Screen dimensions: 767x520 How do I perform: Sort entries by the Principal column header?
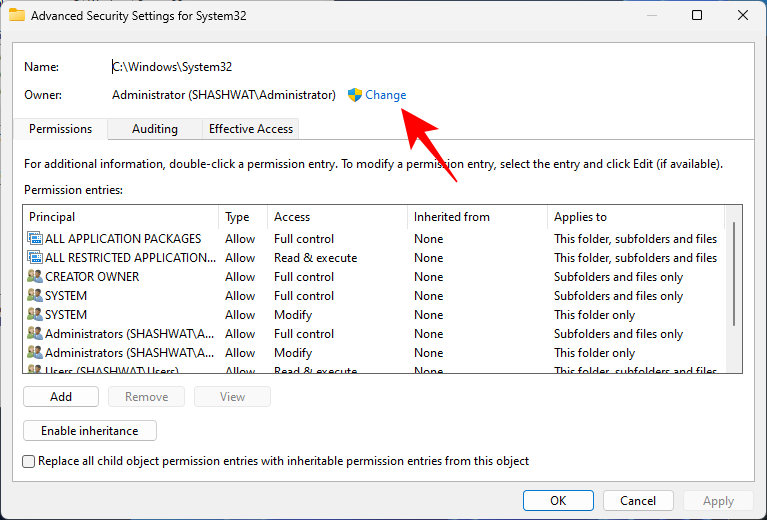point(120,217)
